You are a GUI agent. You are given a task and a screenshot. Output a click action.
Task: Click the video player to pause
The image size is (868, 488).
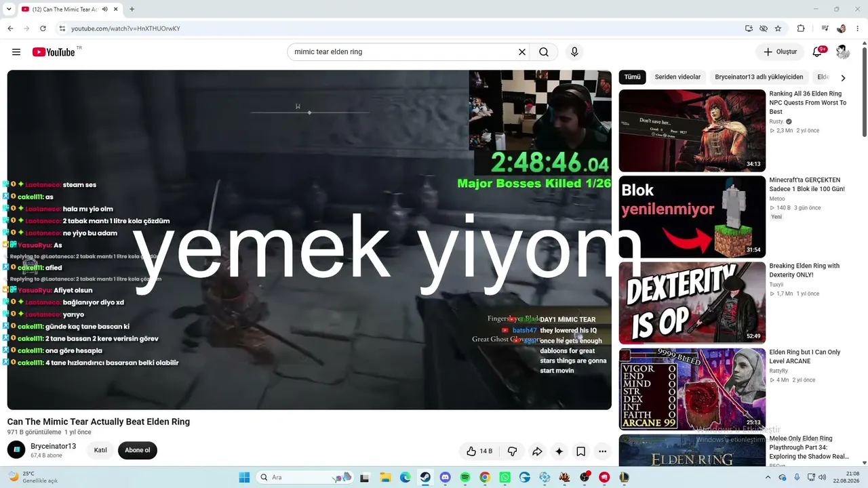click(309, 240)
